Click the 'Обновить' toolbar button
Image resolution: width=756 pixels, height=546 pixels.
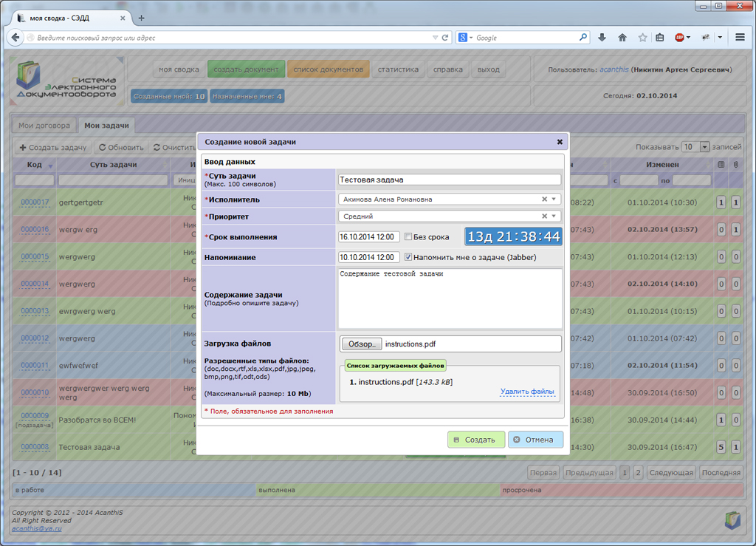[122, 147]
